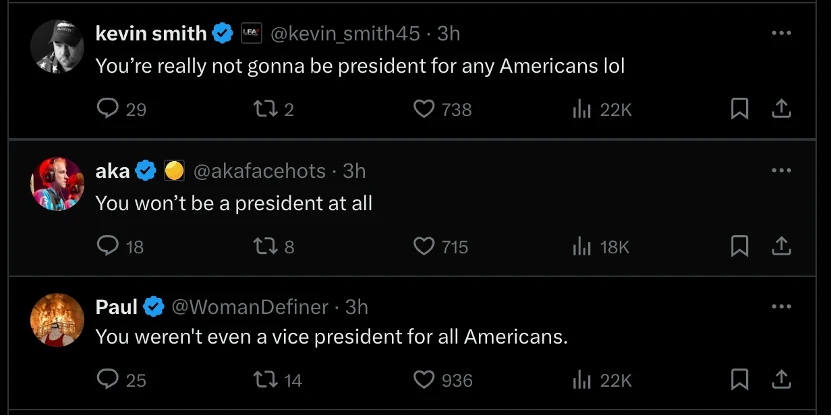This screenshot has width=832, height=416.
Task: Repost Paul's vice president tweet
Action: (265, 380)
